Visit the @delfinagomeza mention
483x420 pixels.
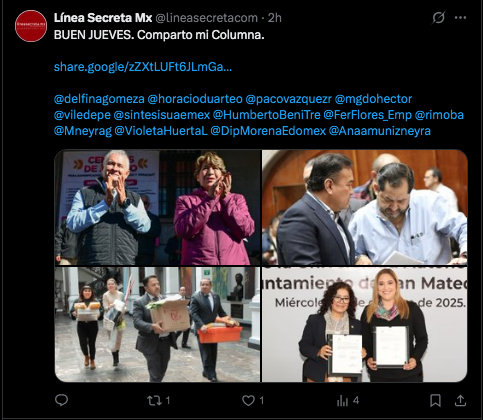[99, 99]
